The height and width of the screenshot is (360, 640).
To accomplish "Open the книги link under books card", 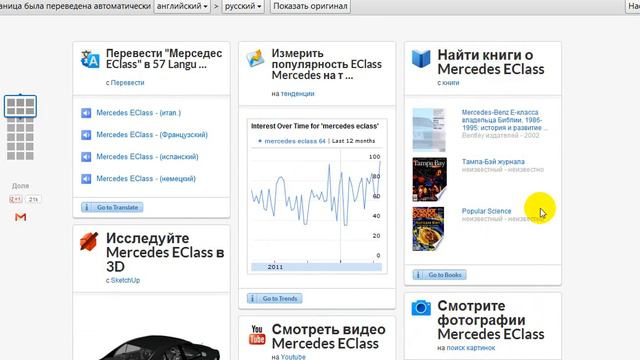I will coord(451,82).
